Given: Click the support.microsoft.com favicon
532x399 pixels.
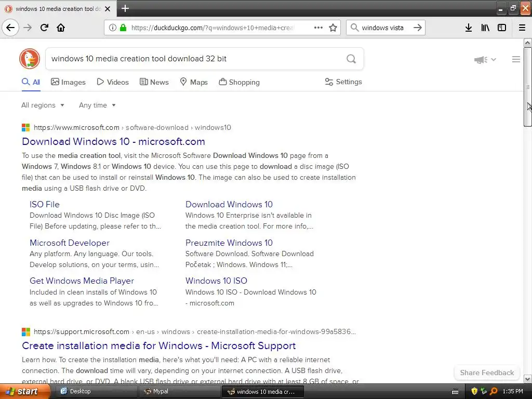Looking at the screenshot, I should pyautogui.click(x=26, y=331).
